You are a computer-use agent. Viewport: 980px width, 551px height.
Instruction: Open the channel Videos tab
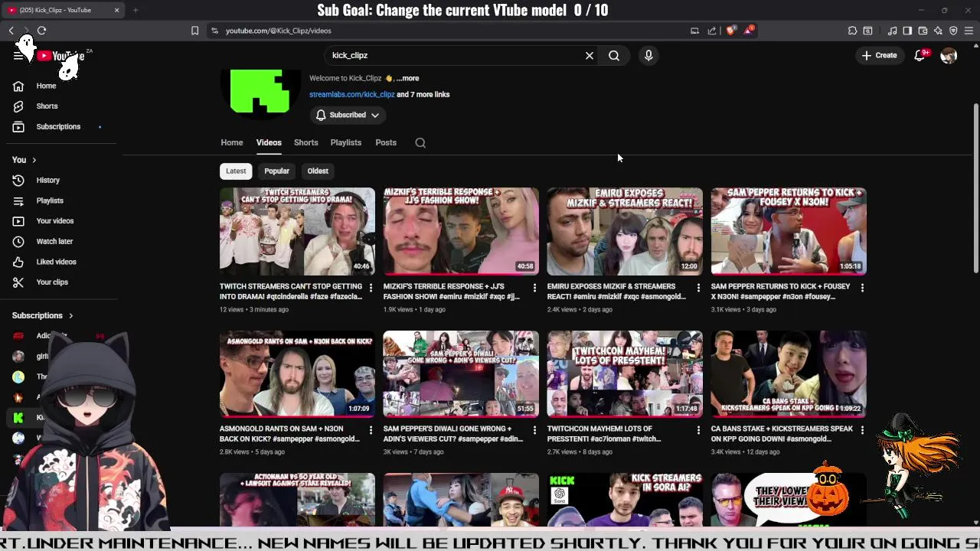(269, 142)
